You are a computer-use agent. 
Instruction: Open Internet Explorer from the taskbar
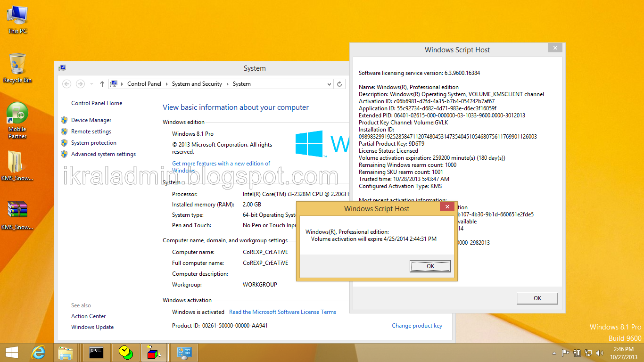pos(38,352)
